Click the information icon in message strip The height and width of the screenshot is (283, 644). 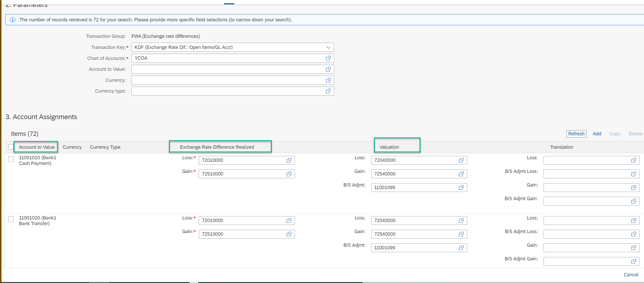pos(13,20)
